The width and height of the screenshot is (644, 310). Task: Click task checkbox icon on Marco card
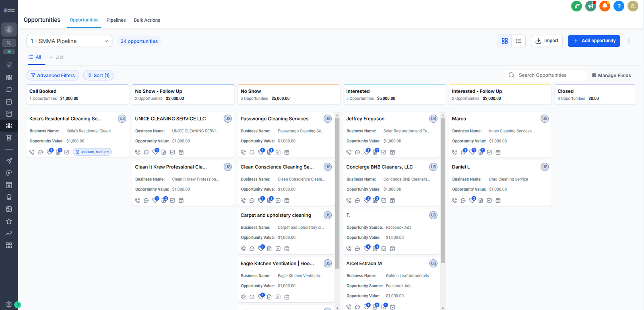[x=489, y=152]
